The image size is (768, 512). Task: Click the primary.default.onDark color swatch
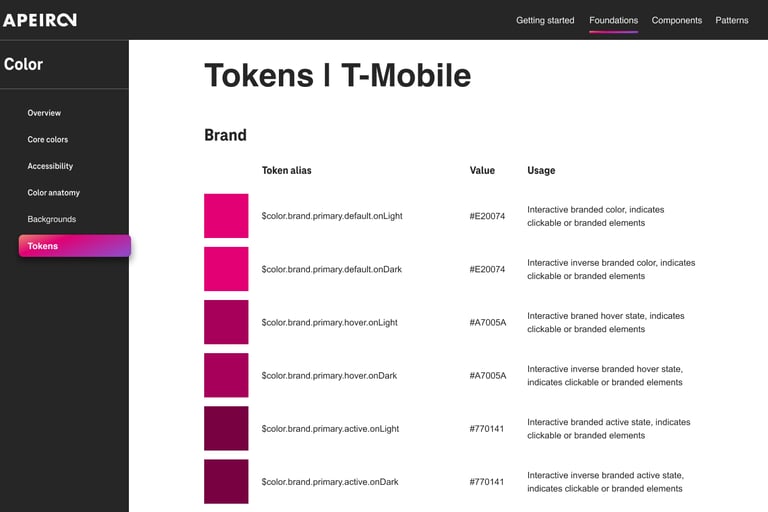226,269
